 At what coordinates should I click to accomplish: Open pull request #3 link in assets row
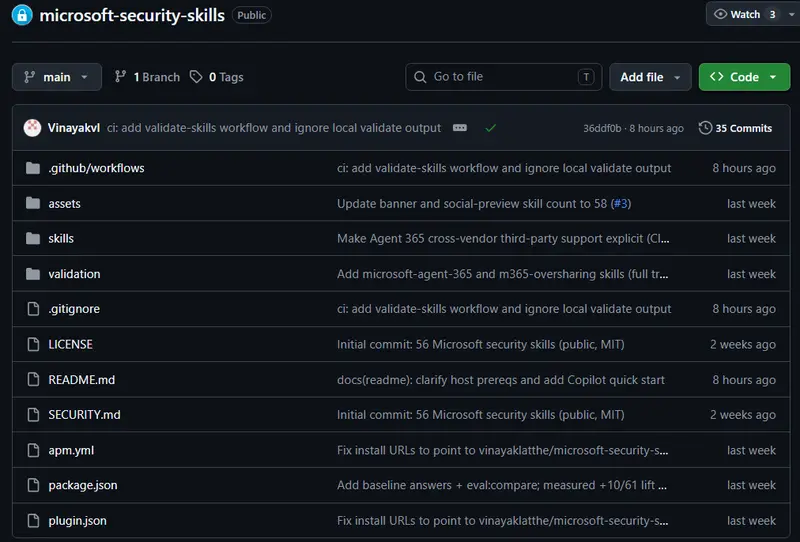tap(621, 204)
